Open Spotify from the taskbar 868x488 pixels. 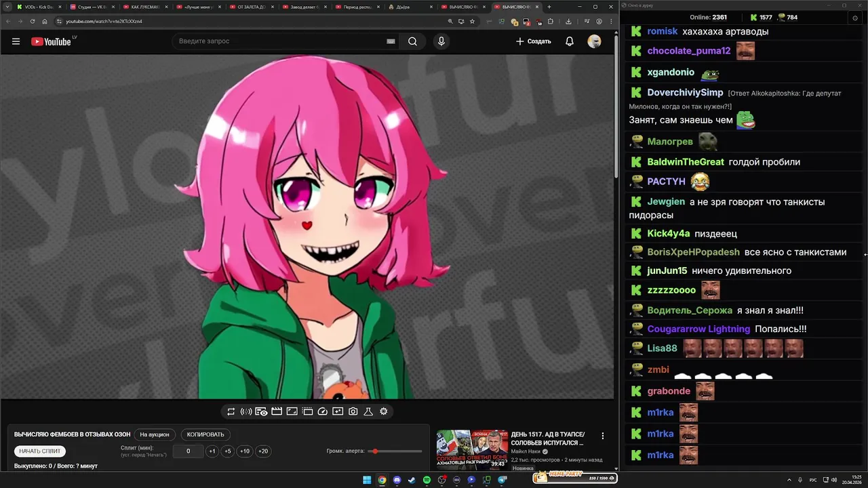[427, 480]
